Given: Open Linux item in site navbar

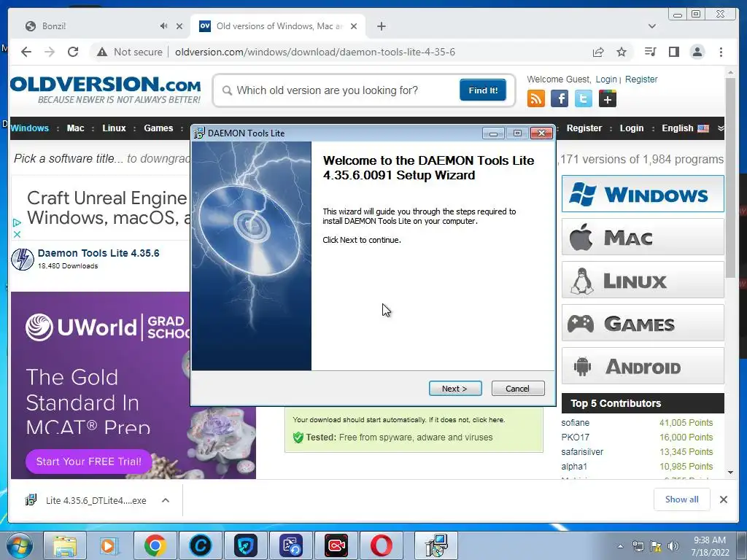Looking at the screenshot, I should point(114,128).
